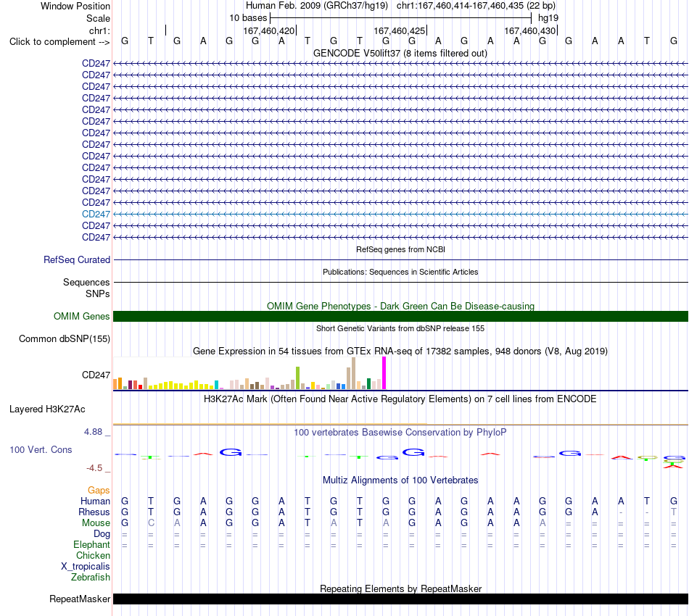Screen dimensions: 689x616
Task: Click the 'Zebrafish' species label
Action: click(x=91, y=578)
